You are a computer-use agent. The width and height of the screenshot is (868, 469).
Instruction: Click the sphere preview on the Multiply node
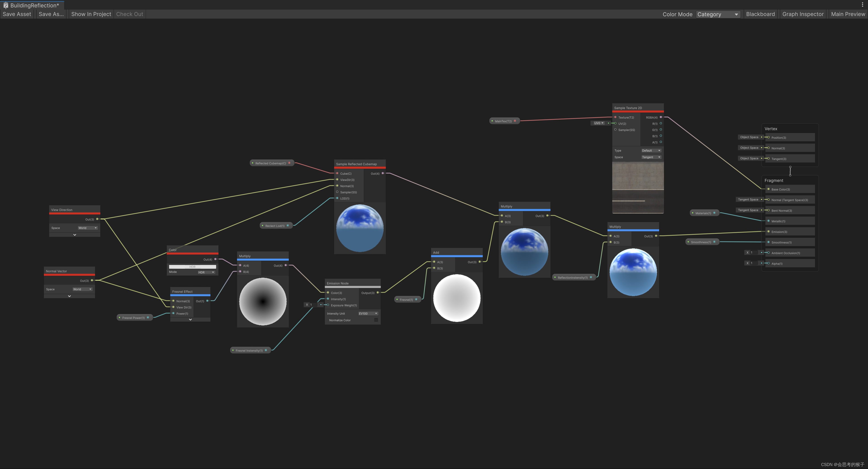[x=262, y=301]
